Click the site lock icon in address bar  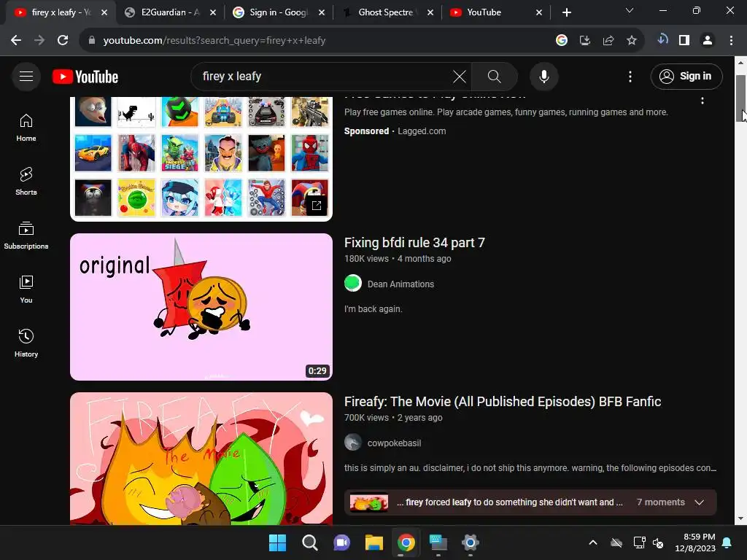click(x=92, y=41)
